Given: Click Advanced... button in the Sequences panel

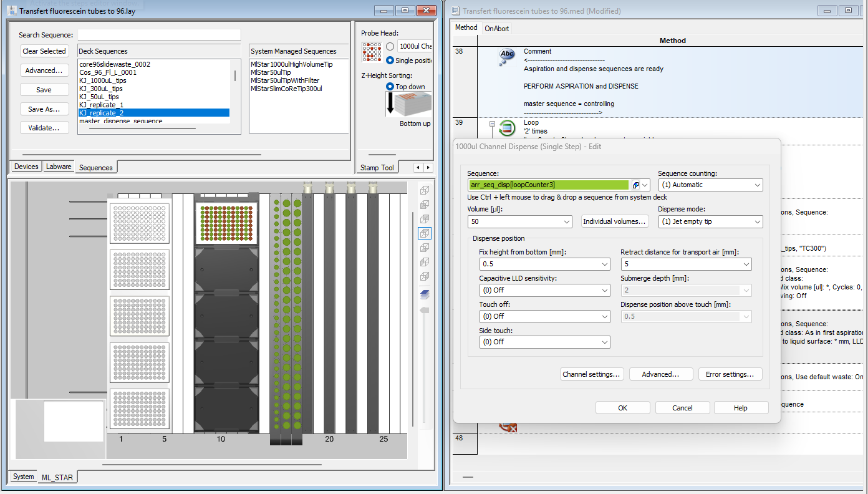Looking at the screenshot, I should point(44,70).
